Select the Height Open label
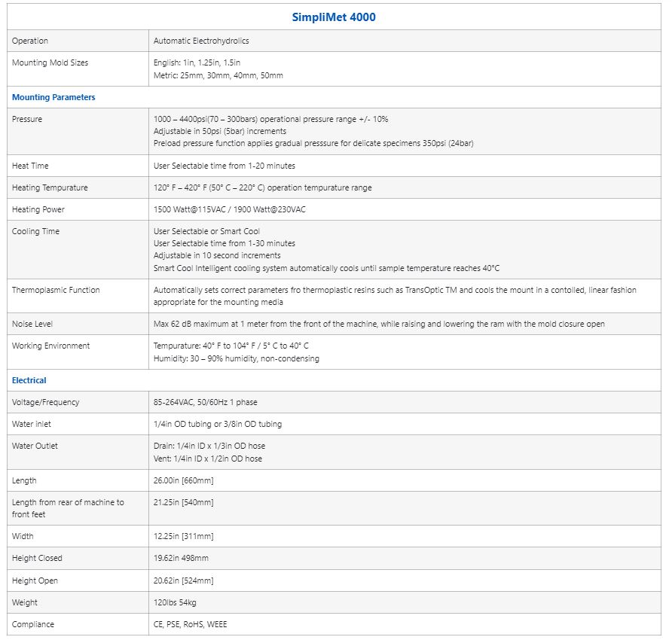Screen dimensions: 672x643 tap(35, 581)
